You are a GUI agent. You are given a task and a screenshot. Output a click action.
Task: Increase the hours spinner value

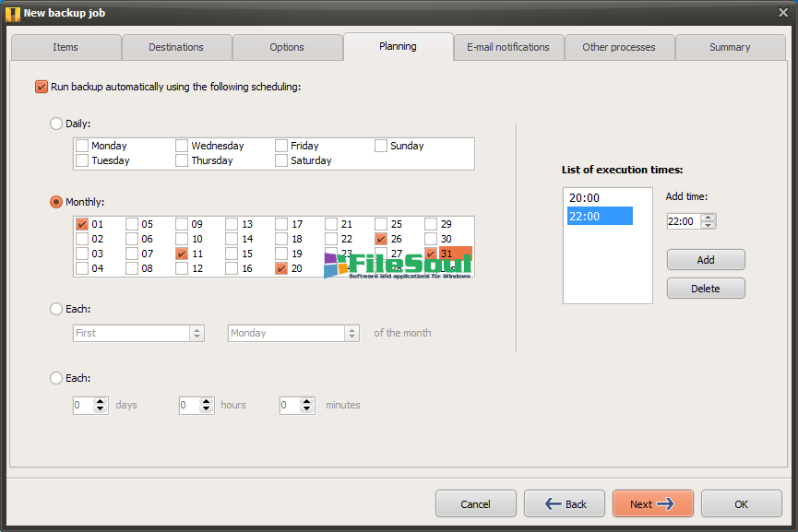point(206,401)
